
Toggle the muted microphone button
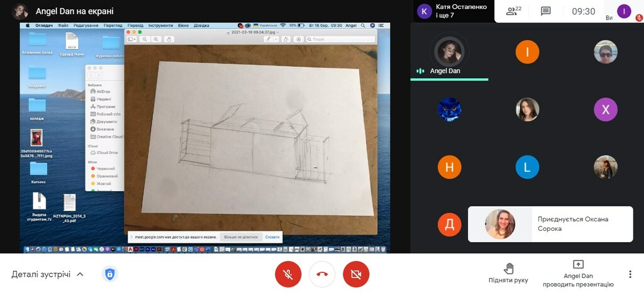coord(288,274)
